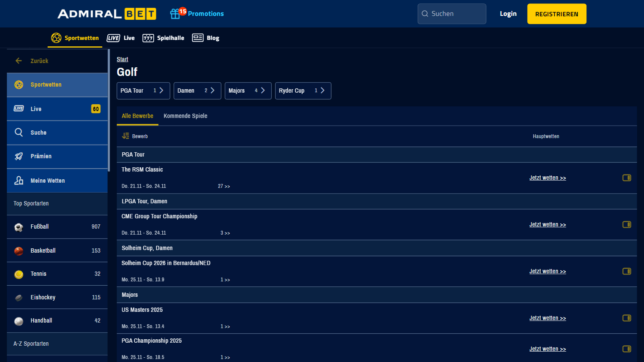Click the Sportwetten soccer ball icon in top nav
The width and height of the screenshot is (644, 362).
(x=56, y=38)
